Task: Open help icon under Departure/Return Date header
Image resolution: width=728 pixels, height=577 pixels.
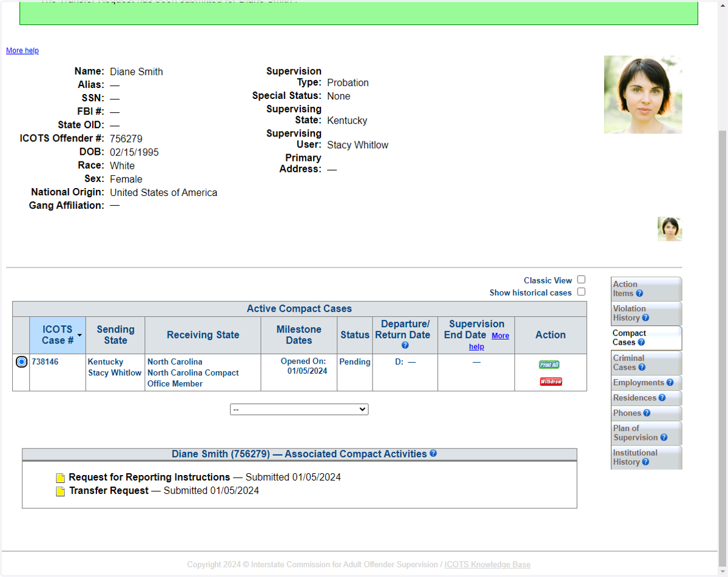Action: [405, 345]
